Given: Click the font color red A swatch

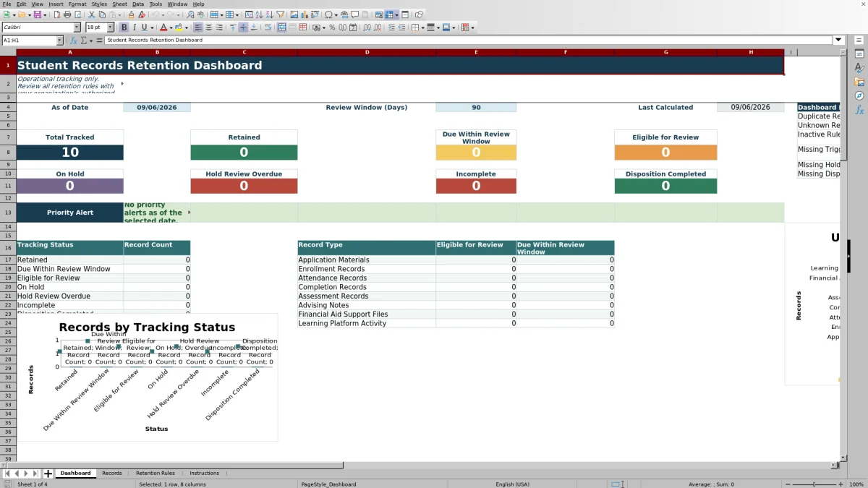Looking at the screenshot, I should (163, 27).
